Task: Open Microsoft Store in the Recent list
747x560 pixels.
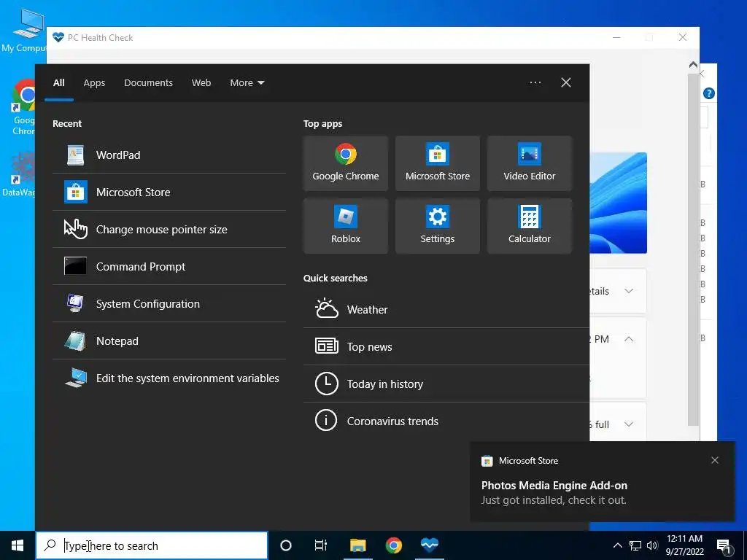Action: click(169, 192)
